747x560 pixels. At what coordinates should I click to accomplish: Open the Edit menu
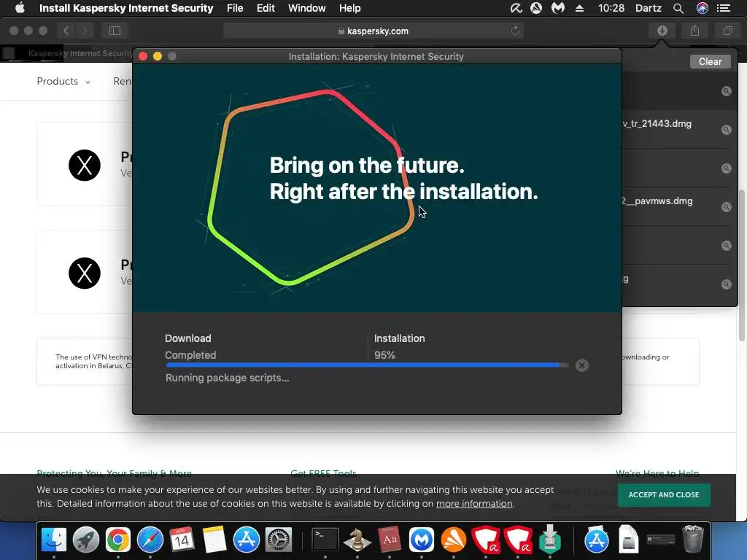tap(266, 8)
